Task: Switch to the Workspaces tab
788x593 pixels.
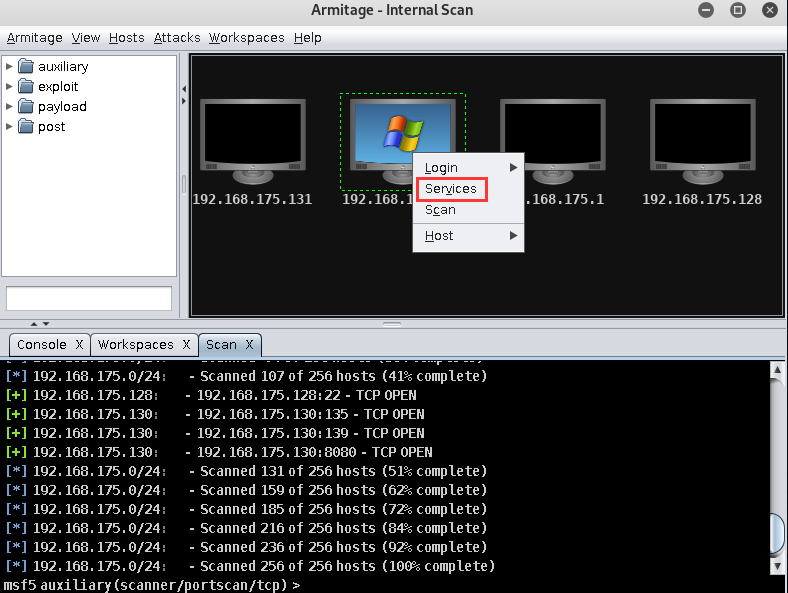Action: pyautogui.click(x=136, y=345)
